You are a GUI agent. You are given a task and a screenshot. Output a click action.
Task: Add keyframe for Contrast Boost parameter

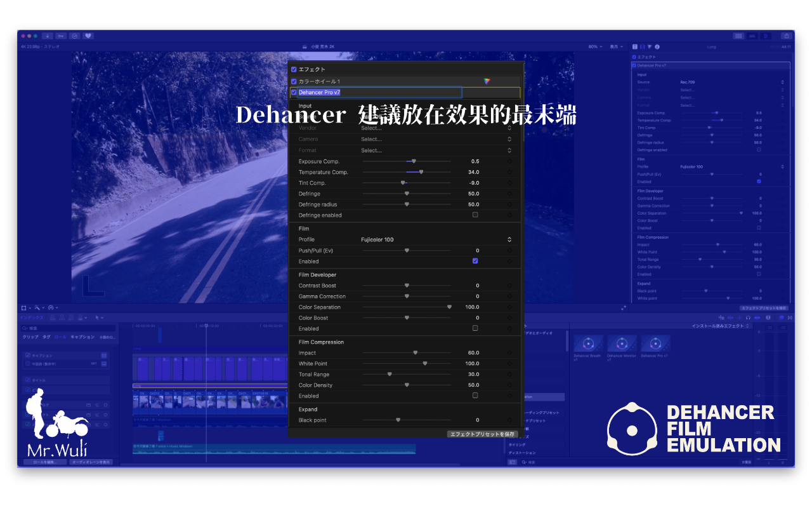pos(509,286)
